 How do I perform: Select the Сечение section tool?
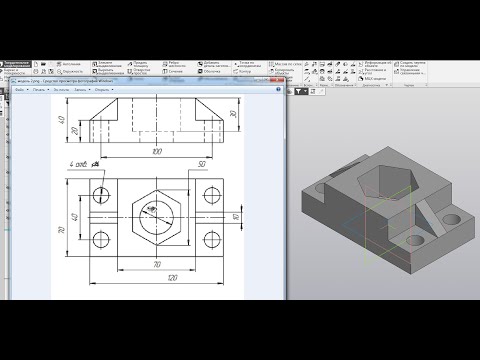172,71
